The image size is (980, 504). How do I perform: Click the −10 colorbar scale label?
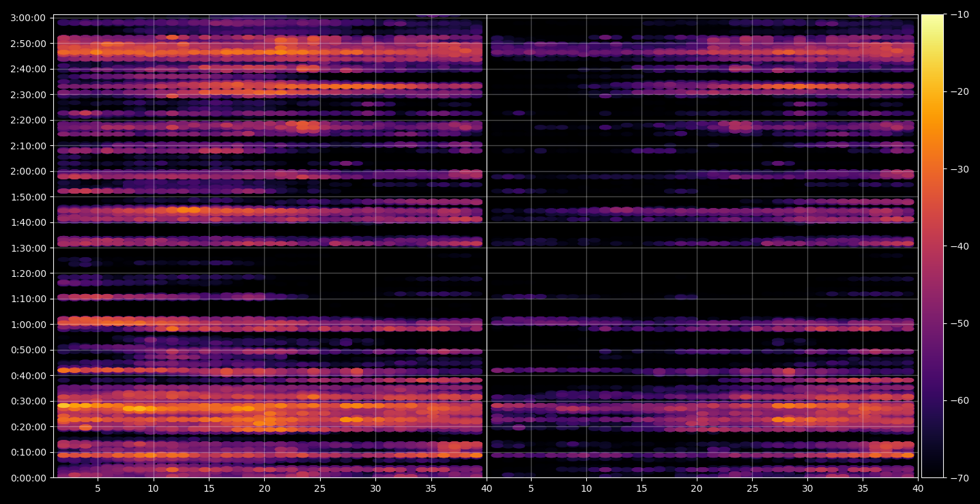tap(960, 15)
